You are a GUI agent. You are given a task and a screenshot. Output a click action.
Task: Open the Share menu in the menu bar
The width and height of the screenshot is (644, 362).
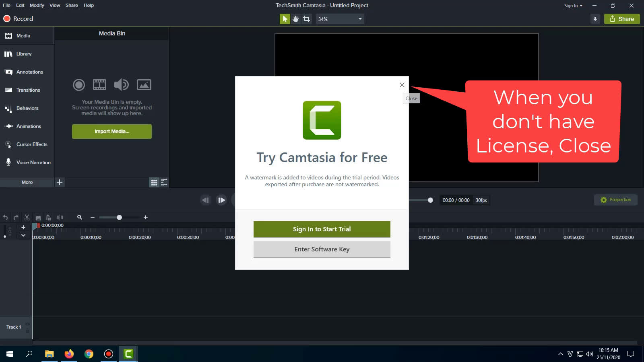point(72,5)
